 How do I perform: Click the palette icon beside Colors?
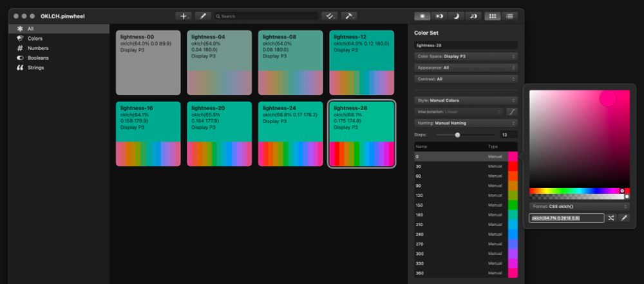(20, 38)
